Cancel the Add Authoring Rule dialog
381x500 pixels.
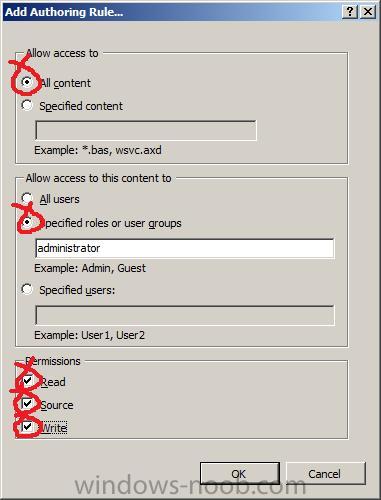[x=325, y=473]
